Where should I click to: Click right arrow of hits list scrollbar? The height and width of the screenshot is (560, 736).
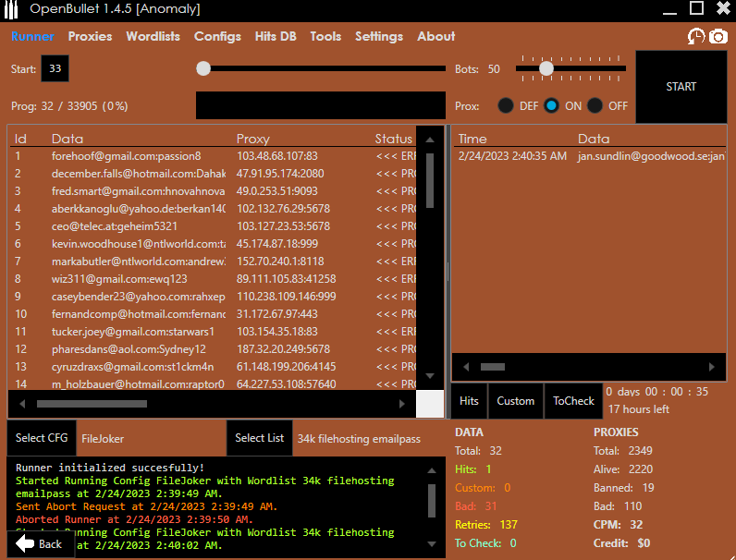(712, 367)
